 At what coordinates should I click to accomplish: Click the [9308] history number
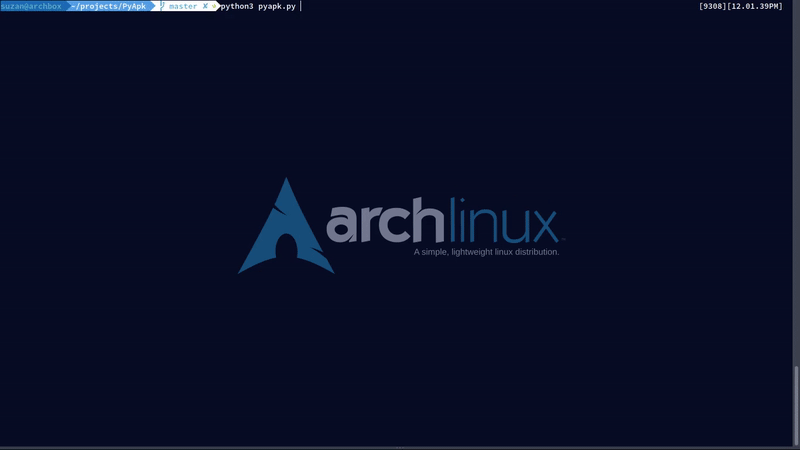pos(713,6)
